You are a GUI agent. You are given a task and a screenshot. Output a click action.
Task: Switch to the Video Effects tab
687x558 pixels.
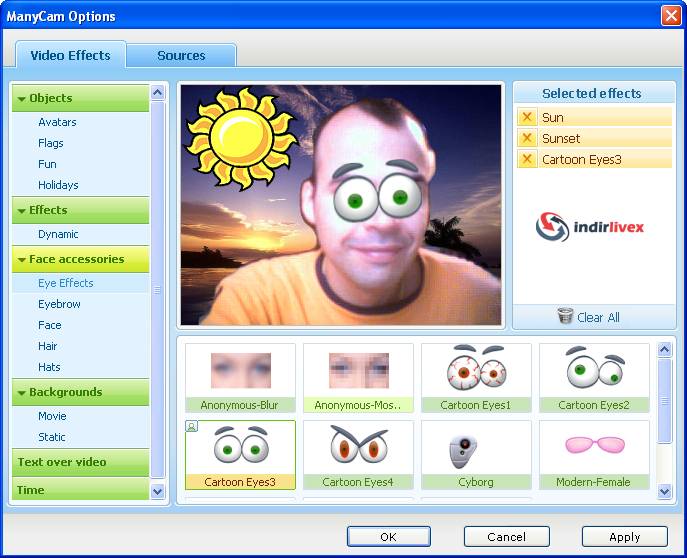coord(71,55)
